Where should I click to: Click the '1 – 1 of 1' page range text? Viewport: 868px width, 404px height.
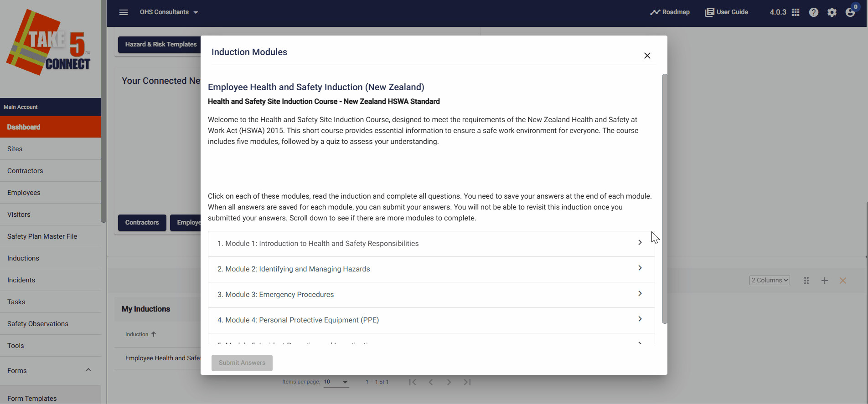pyautogui.click(x=377, y=382)
